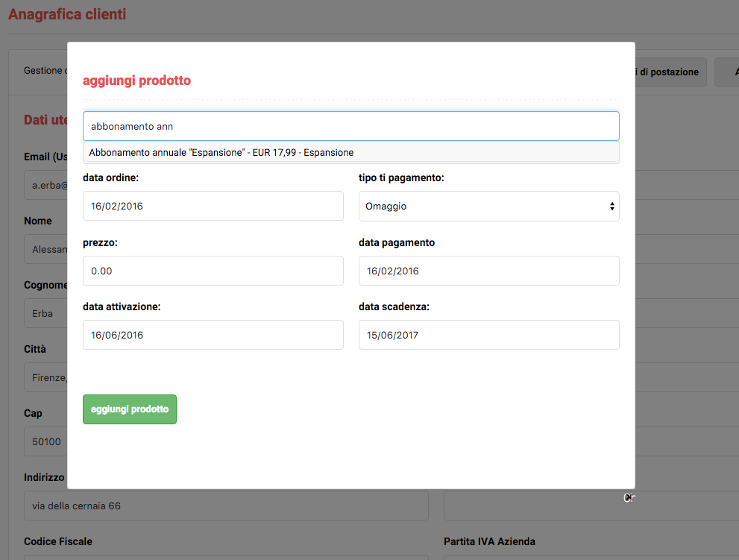Open the tipo ti pagamento dropdown
The height and width of the screenshot is (560, 739).
pyautogui.click(x=488, y=206)
